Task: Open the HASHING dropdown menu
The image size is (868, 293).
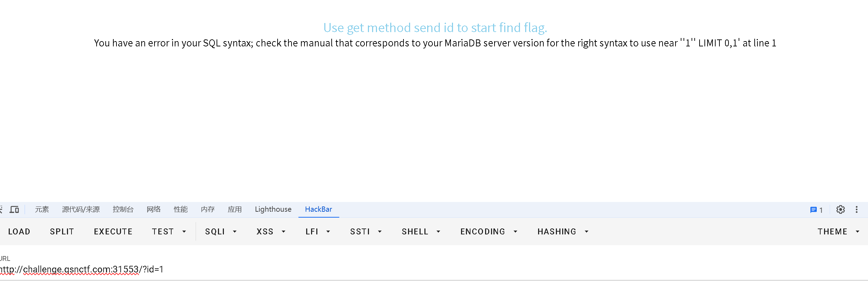Action: tap(563, 232)
